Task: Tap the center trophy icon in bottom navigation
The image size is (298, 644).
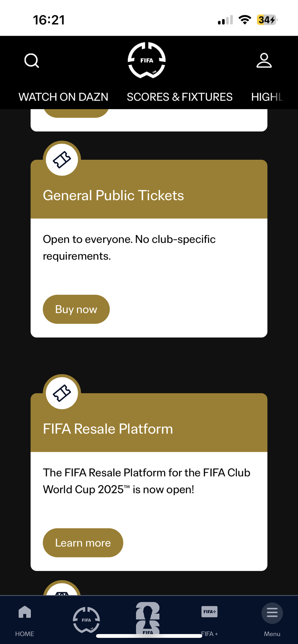Action: point(148,618)
